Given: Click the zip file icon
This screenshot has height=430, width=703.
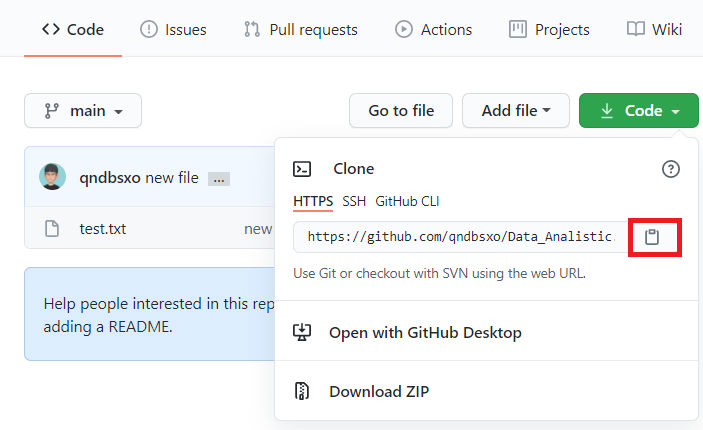Looking at the screenshot, I should [x=302, y=391].
